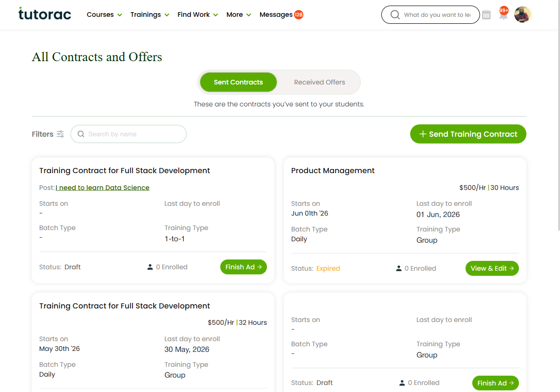
Task: Click the magnifier icon in Search by name
Action: click(x=81, y=134)
